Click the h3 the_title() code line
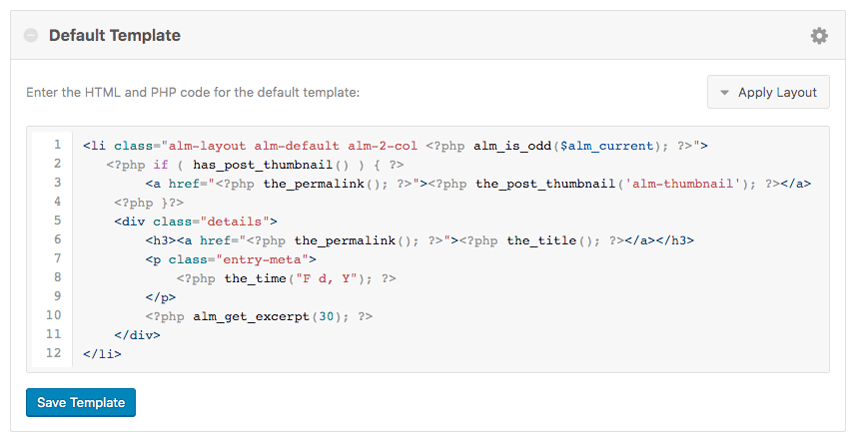 tap(419, 241)
